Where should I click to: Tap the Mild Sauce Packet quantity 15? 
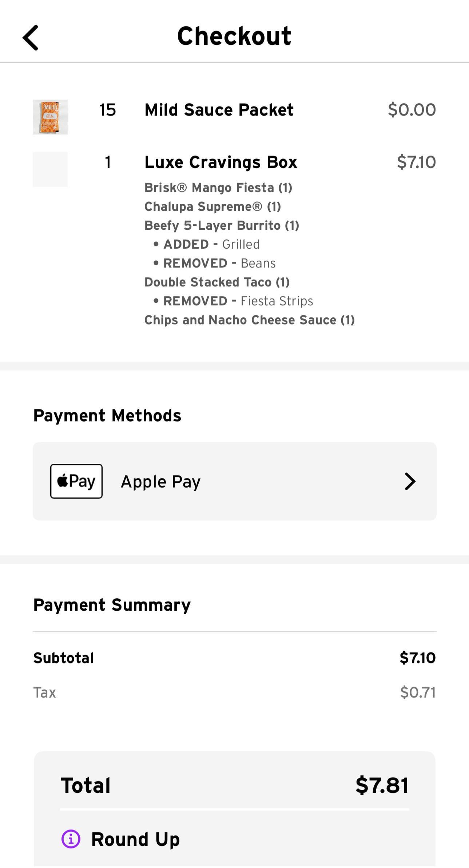(x=108, y=110)
